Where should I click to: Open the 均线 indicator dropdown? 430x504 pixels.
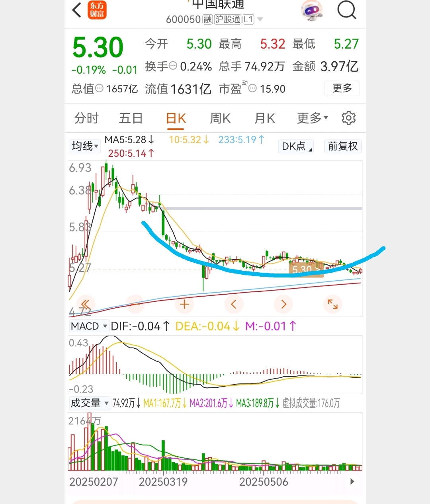[x=85, y=146]
